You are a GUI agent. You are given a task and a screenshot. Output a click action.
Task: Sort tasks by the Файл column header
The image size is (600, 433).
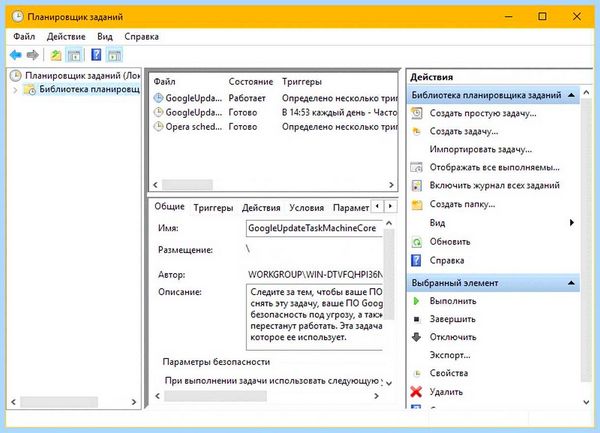[x=165, y=82]
